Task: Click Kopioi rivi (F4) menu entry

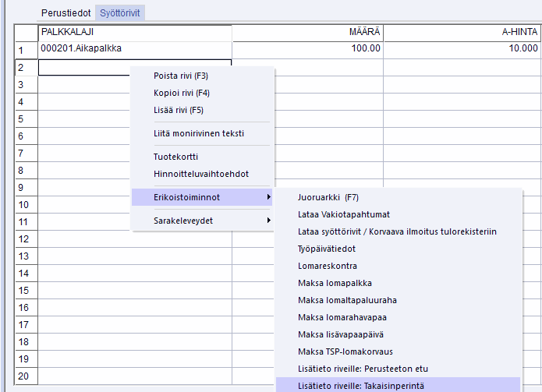Action: click(x=182, y=94)
